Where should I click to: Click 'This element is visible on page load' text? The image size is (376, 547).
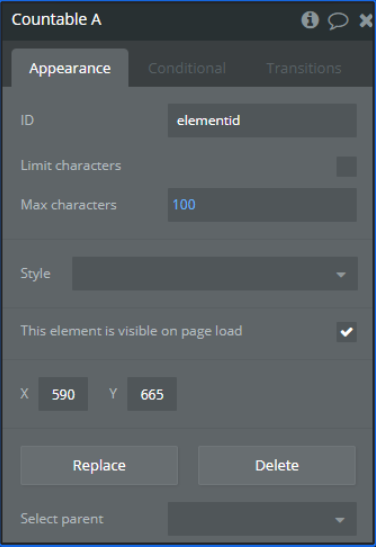(131, 331)
